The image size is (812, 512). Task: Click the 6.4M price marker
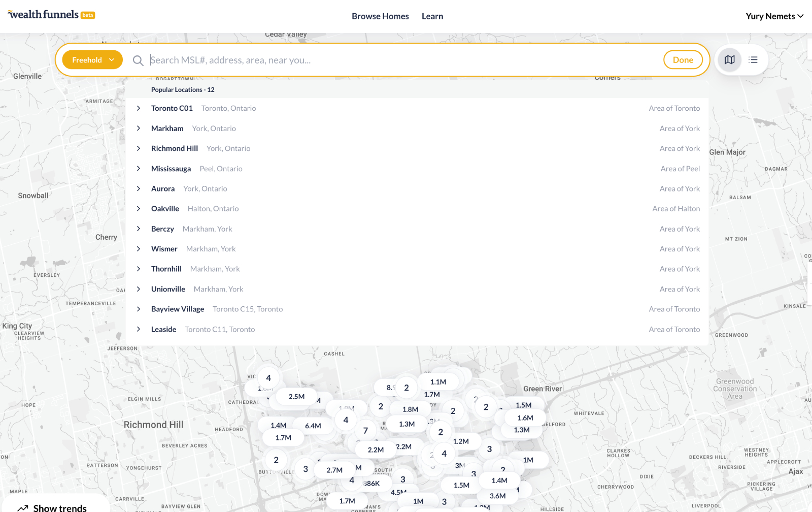[x=313, y=426]
